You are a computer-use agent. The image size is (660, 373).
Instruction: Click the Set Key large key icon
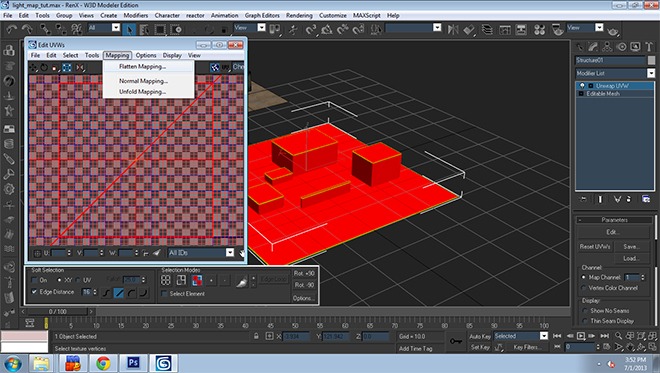coord(456,341)
